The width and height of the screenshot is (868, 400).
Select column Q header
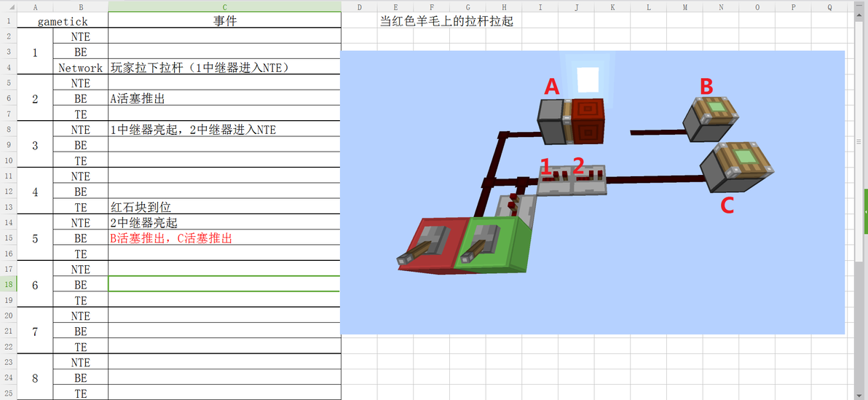[829, 7]
